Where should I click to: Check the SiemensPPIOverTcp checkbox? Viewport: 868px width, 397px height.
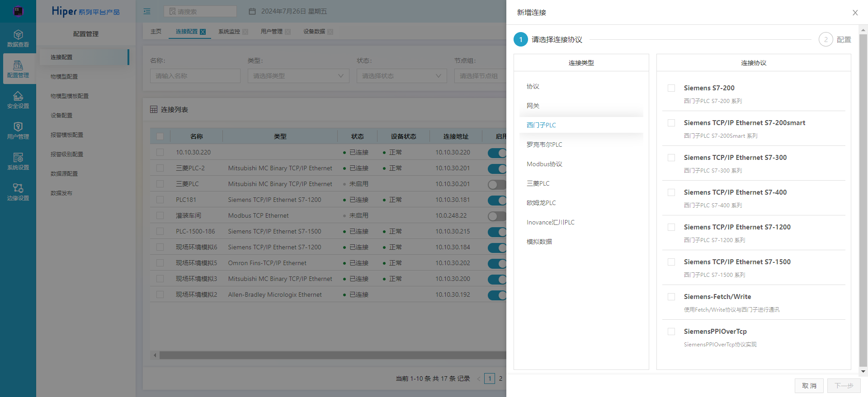point(671,332)
